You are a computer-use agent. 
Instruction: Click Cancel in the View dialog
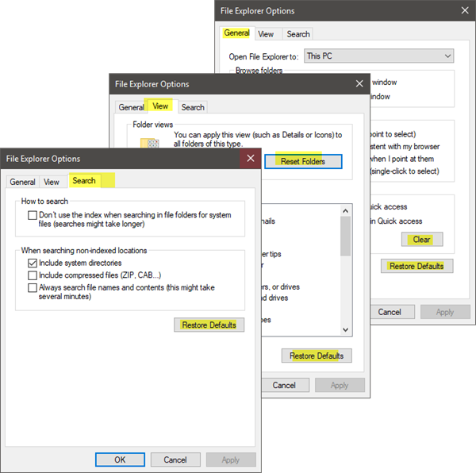point(285,385)
